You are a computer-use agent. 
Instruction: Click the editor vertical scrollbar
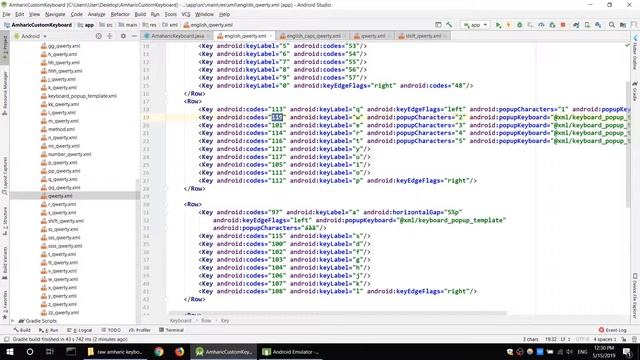(x=628, y=144)
